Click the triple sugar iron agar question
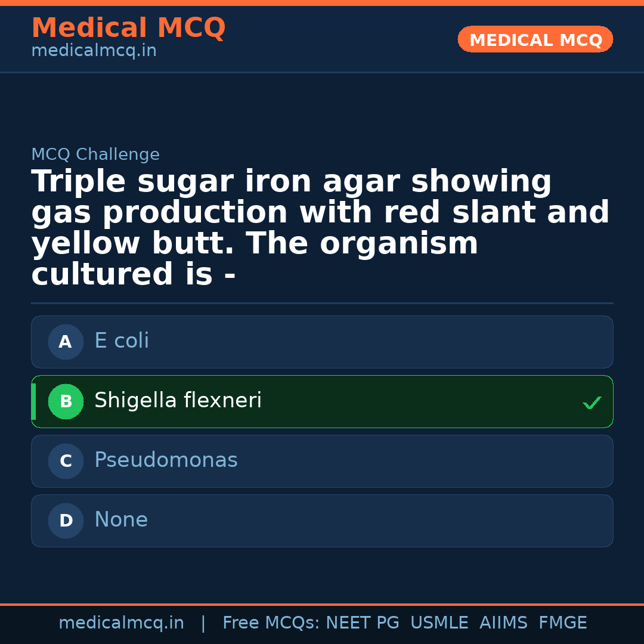 click(320, 228)
